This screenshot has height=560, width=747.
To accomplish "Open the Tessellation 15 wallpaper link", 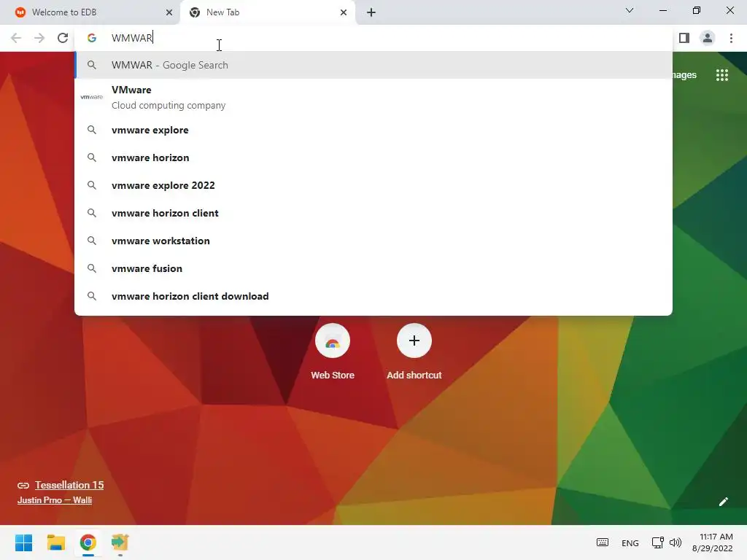I will pos(69,485).
